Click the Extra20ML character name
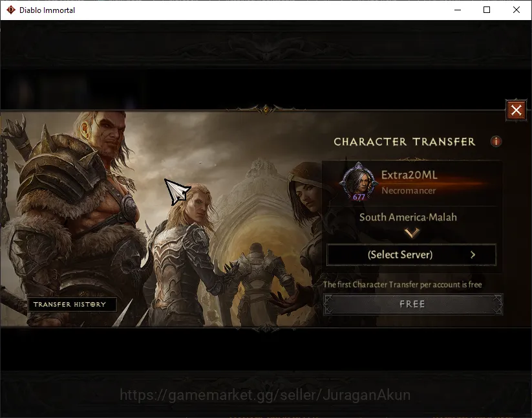The height and width of the screenshot is (418, 532). tap(409, 175)
